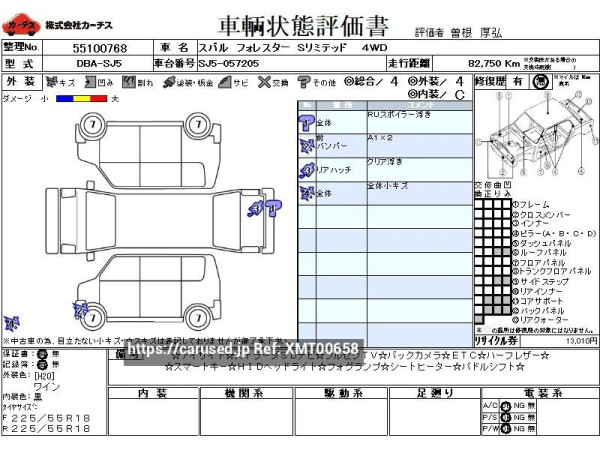Click the ②クロスメンバー list item
This screenshot has width=600, height=450.
point(541,215)
